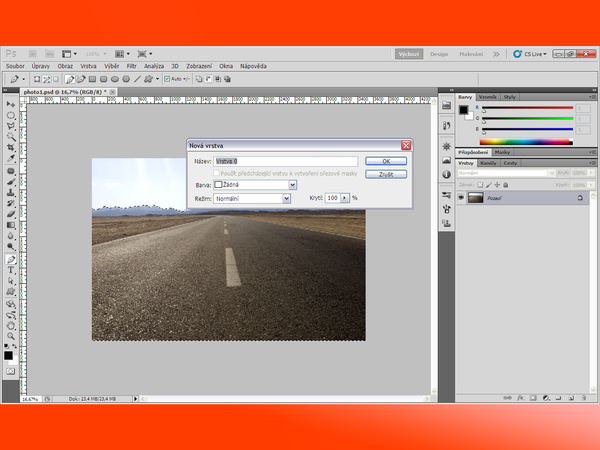This screenshot has width=600, height=450.
Task: Open the Barva color dropdown
Action: [x=292, y=185]
